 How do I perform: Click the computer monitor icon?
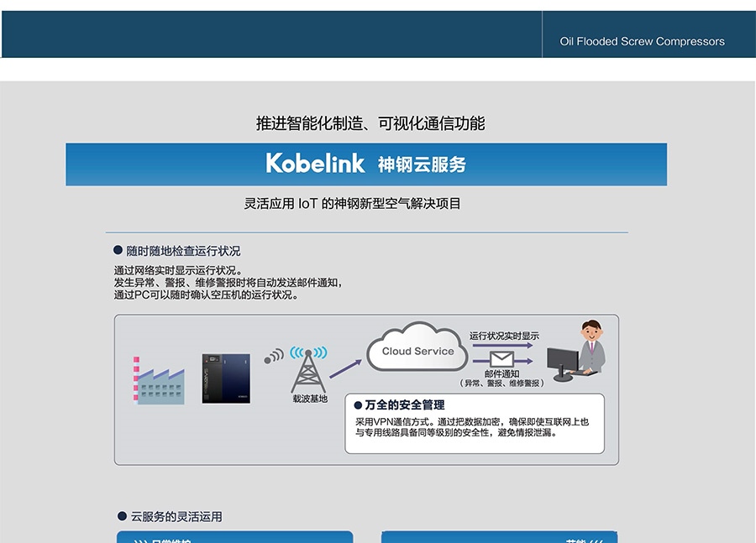[x=563, y=364]
